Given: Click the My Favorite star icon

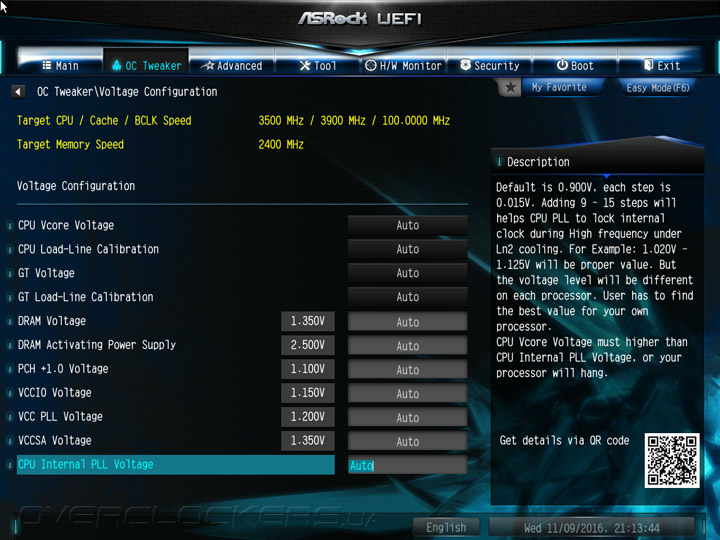Looking at the screenshot, I should [510, 87].
